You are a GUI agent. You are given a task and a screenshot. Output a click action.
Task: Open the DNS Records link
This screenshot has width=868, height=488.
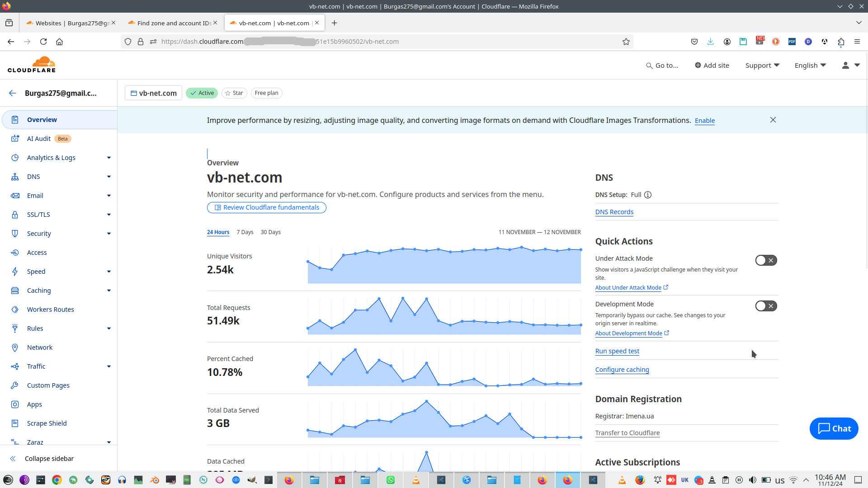click(x=614, y=212)
